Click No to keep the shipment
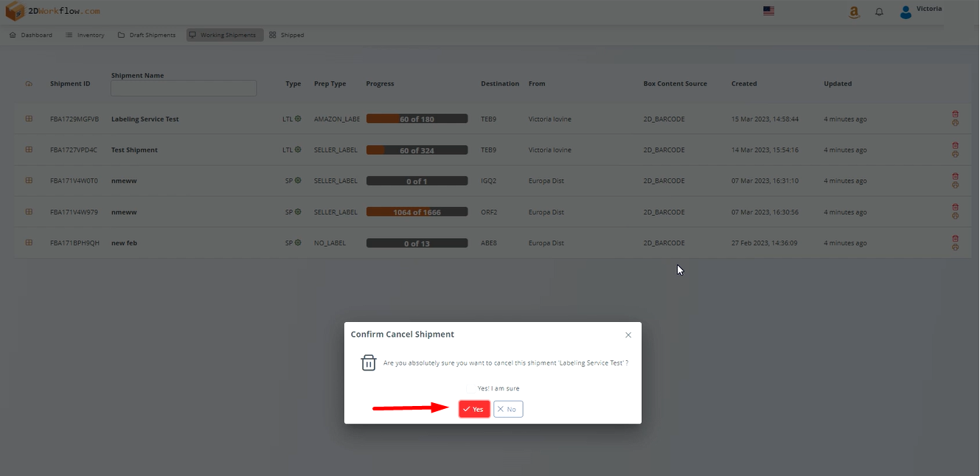Image resolution: width=980 pixels, height=476 pixels. pos(507,408)
